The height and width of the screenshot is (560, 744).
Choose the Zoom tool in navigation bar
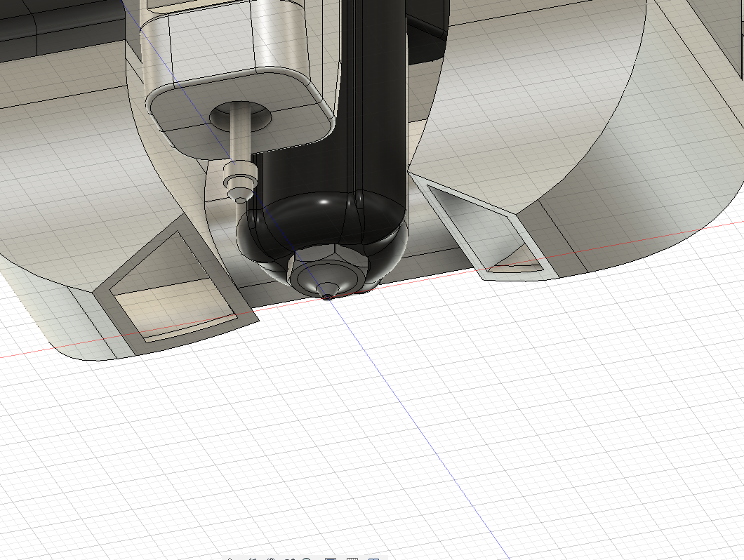[289, 559]
